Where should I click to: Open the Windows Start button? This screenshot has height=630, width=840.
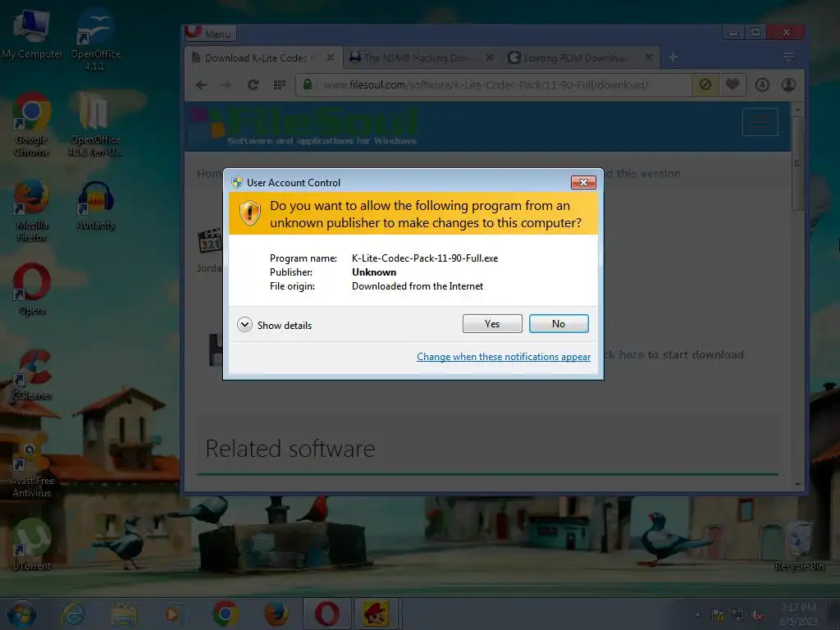coord(22,614)
